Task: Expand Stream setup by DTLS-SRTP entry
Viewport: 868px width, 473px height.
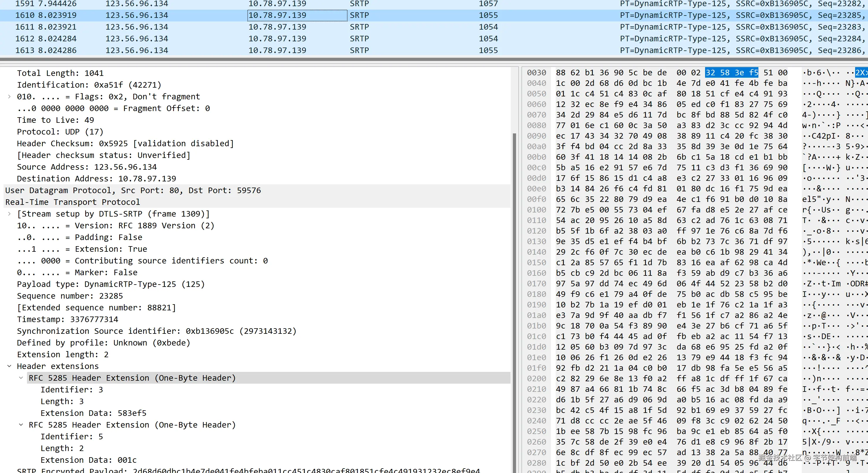Action: coord(9,214)
